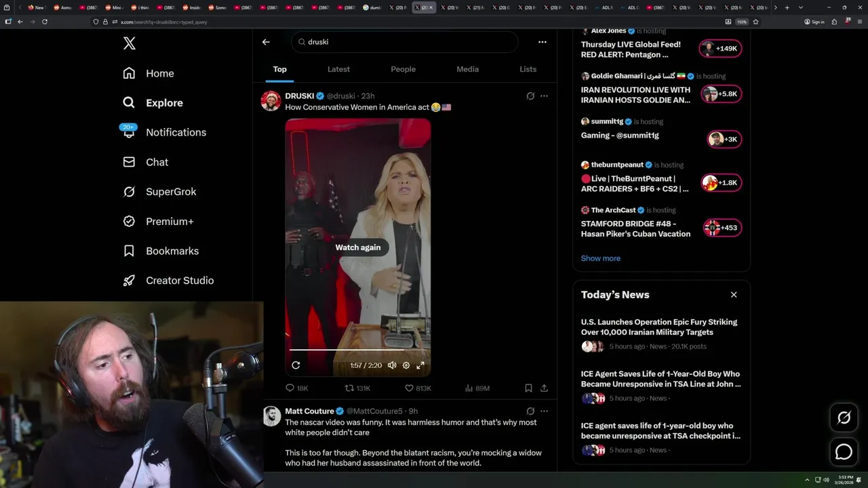The height and width of the screenshot is (488, 868).
Task: Open more options on Matt Couture's post
Action: pos(544,411)
